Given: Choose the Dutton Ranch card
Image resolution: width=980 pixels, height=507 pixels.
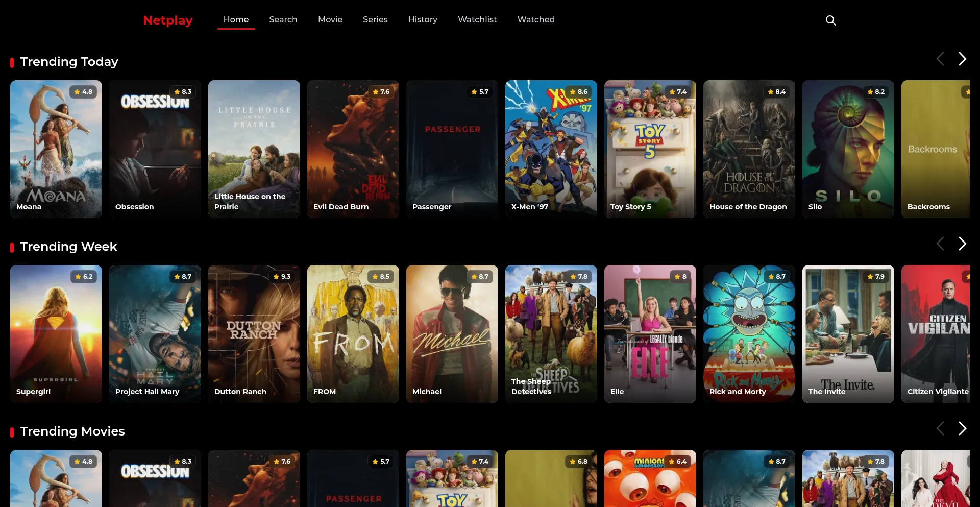Looking at the screenshot, I should coord(254,334).
